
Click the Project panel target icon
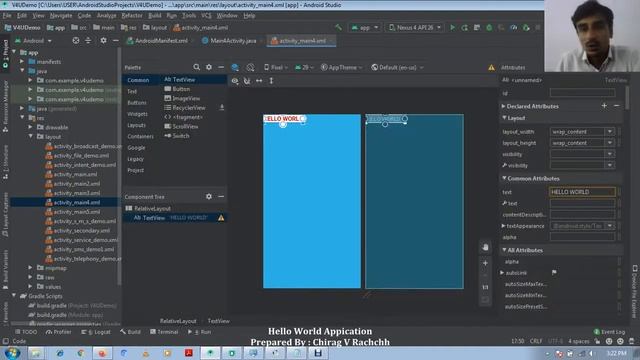[x=76, y=41]
